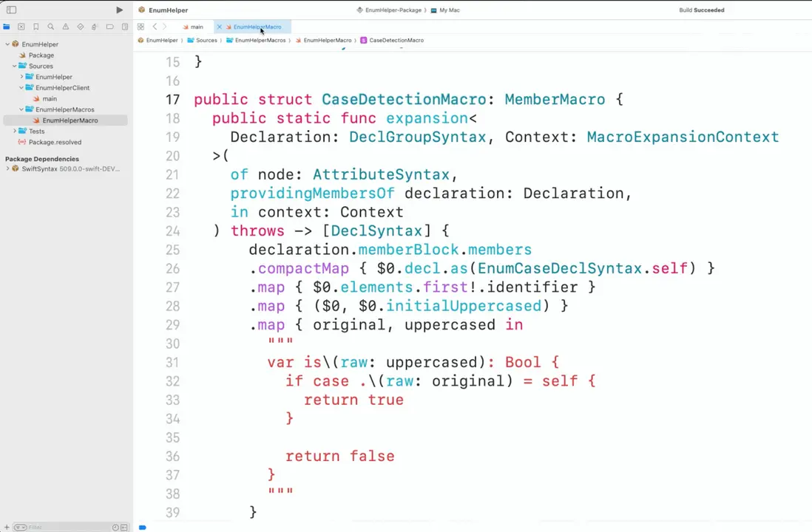Open the Report navigator

point(125,27)
